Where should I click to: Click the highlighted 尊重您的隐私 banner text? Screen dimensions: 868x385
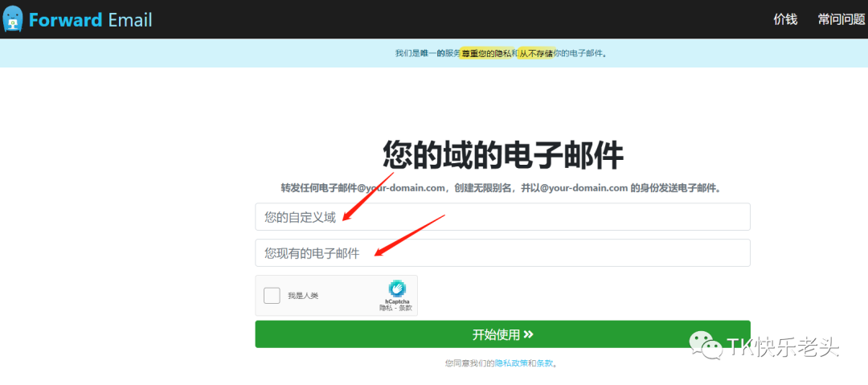[x=486, y=53]
